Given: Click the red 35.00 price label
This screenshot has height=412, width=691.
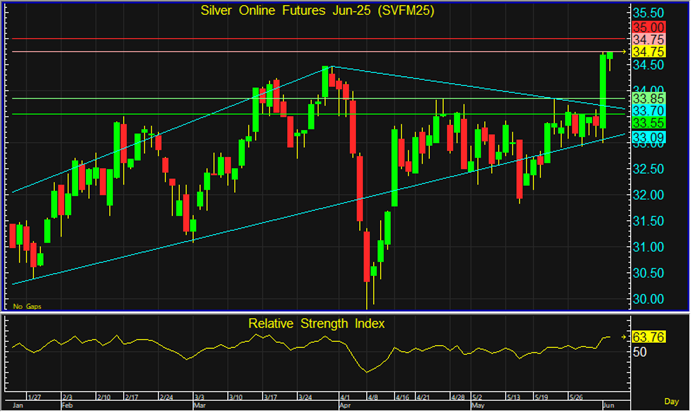Looking at the screenshot, I should (648, 27).
